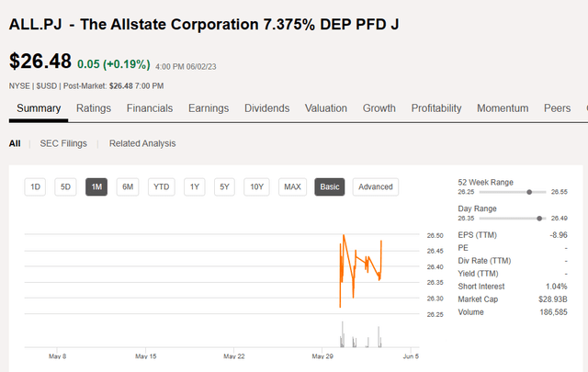The height and width of the screenshot is (372, 588).
Task: Go to the Dividends tab
Action: click(267, 108)
